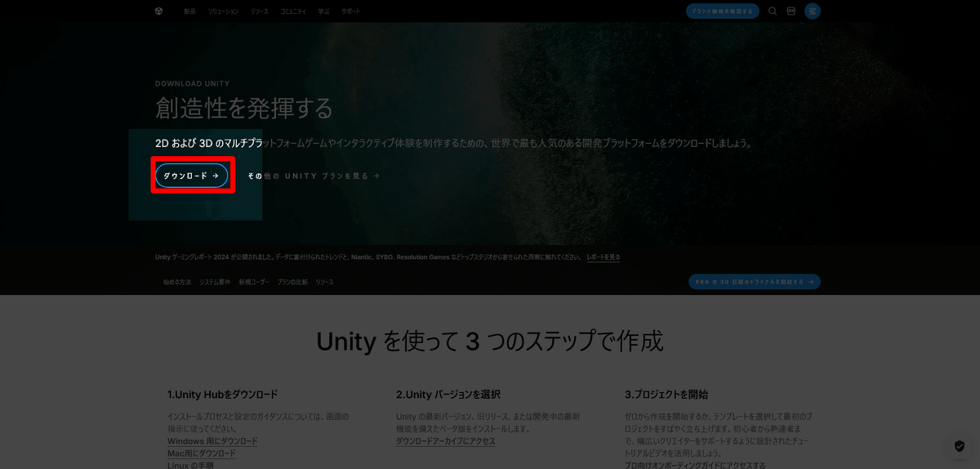Screen dimensions: 980x469
Task: Click Mac用にダウンロード link
Action: coord(202,453)
